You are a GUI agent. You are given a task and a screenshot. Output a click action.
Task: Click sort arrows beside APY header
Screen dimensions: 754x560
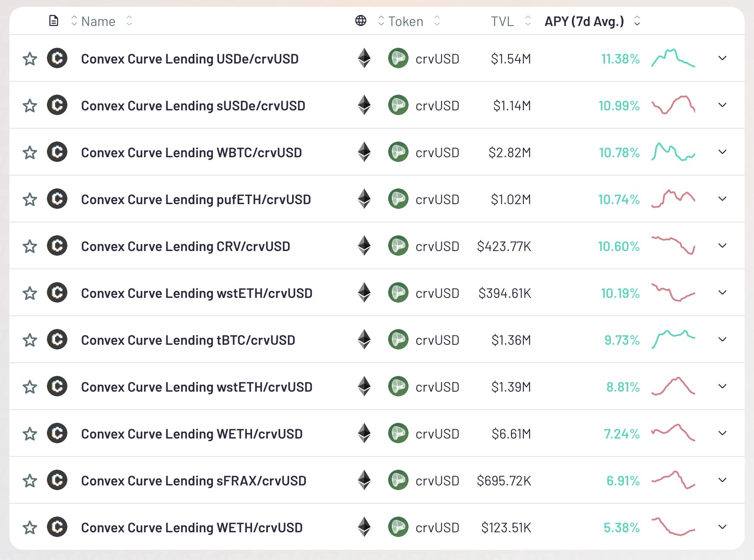(x=637, y=20)
